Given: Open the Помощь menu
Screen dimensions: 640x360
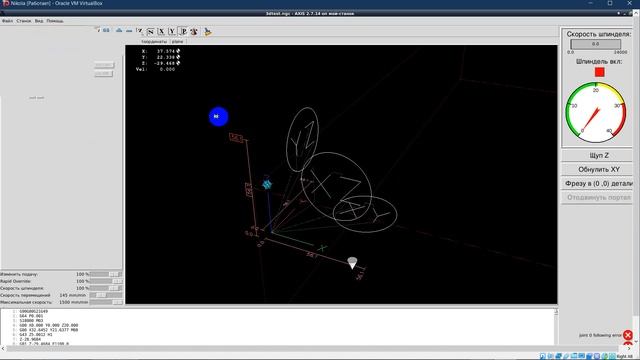Looking at the screenshot, I should point(55,21).
